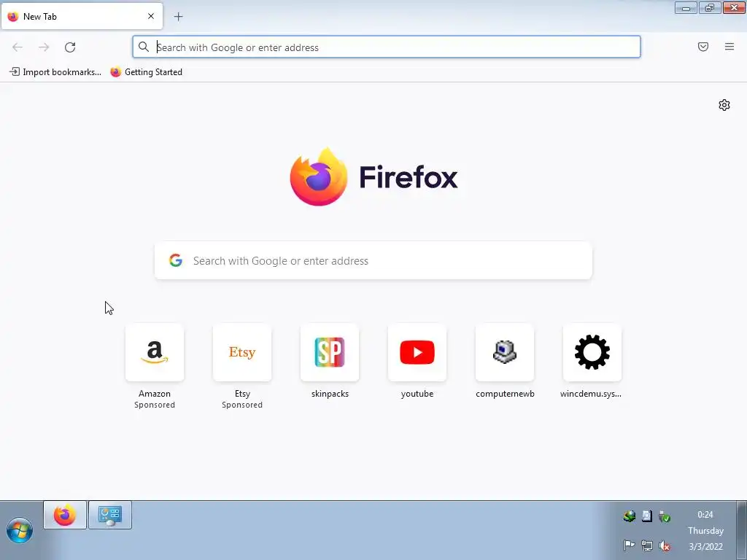
Task: Click the tray icon beside the globe icon
Action: [646, 516]
